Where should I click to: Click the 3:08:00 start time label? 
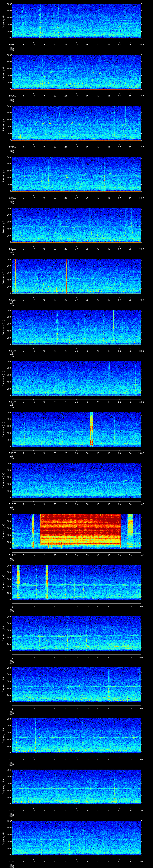12,402
